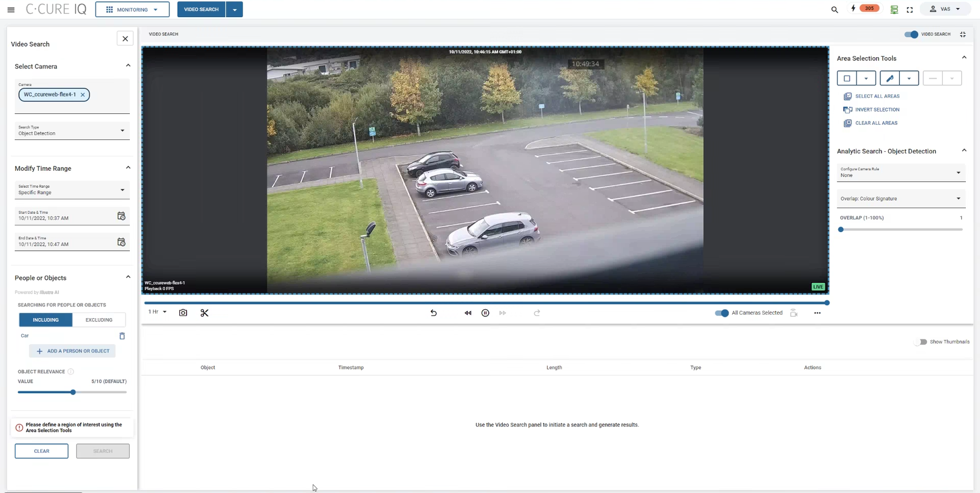Click Add a Person or Object button

coord(73,351)
